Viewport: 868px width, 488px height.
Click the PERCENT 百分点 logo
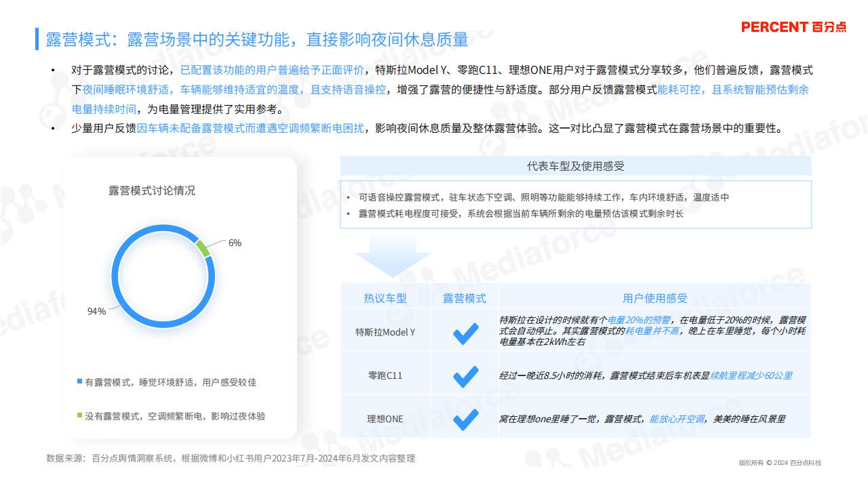pos(793,27)
